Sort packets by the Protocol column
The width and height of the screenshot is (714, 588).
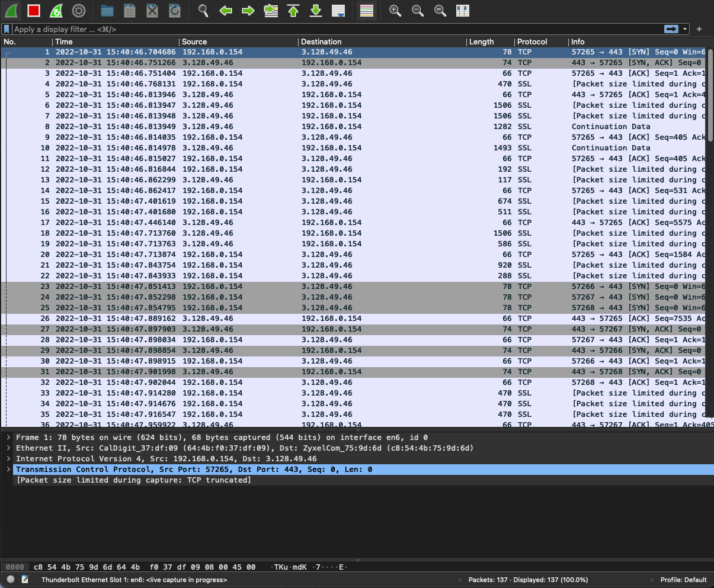532,42
